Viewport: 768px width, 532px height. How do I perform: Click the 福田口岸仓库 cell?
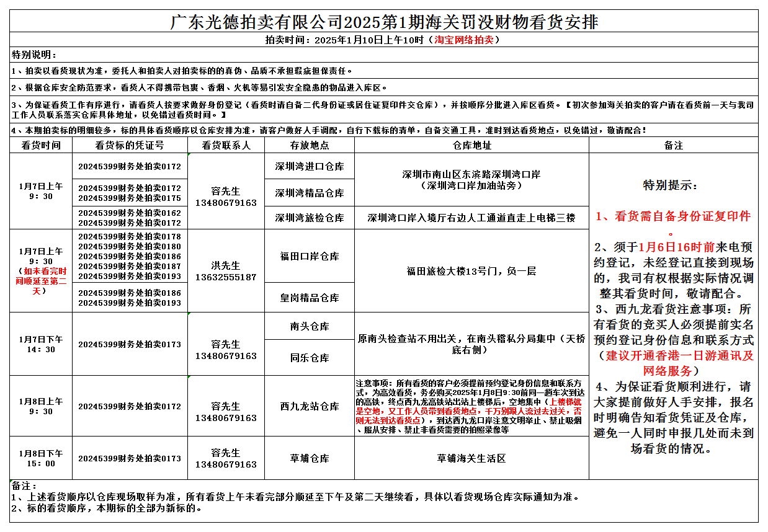coord(310,256)
